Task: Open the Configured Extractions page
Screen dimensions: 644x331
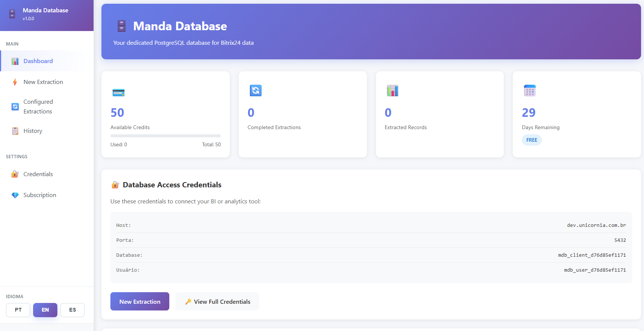Action: pos(38,107)
